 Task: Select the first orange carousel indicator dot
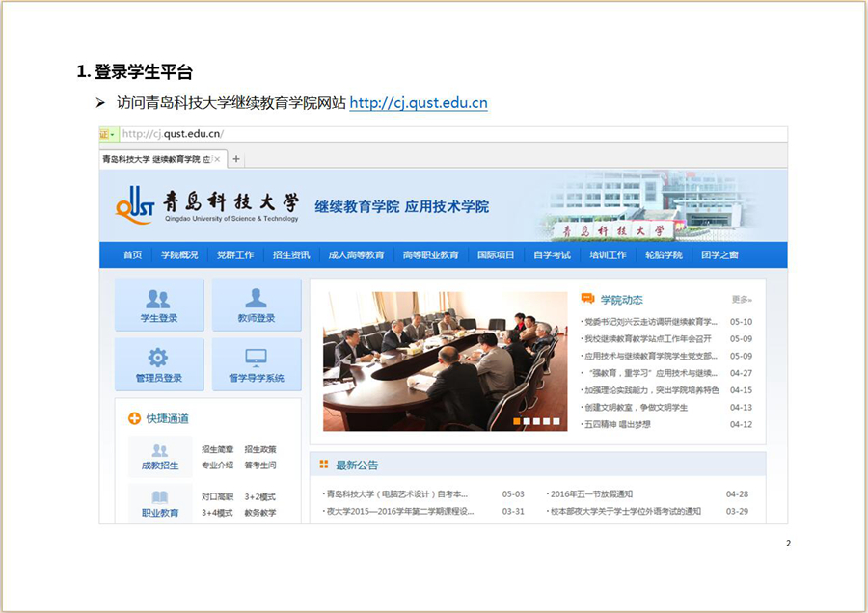point(517,421)
